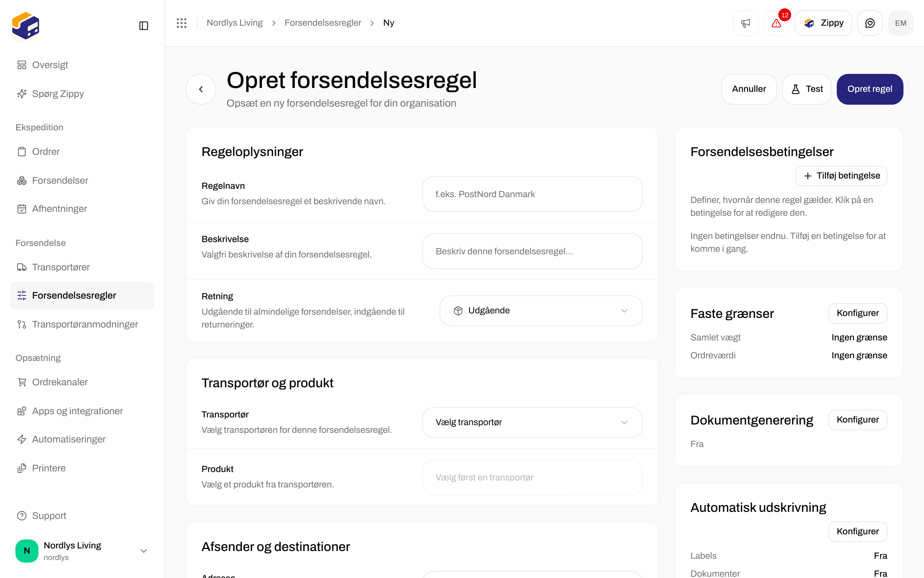Select Forsendelsesregler in the sidebar
The image size is (924, 578).
[x=82, y=295]
